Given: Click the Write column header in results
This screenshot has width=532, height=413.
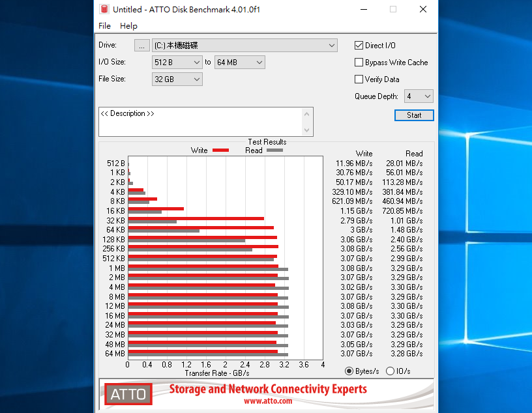Looking at the screenshot, I should (x=364, y=154).
